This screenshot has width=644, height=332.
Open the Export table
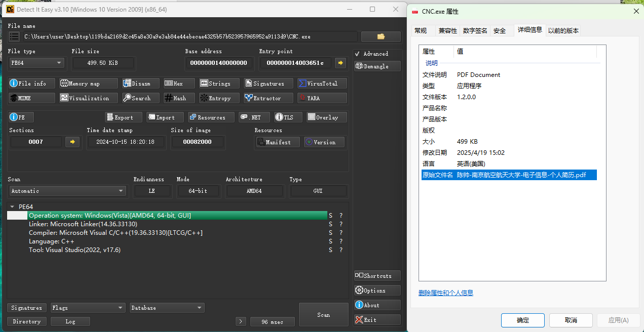(124, 117)
